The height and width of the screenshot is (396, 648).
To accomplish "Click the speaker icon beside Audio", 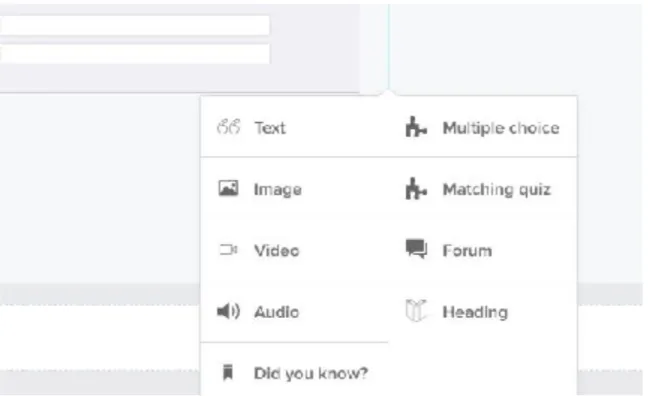I will coord(229,311).
